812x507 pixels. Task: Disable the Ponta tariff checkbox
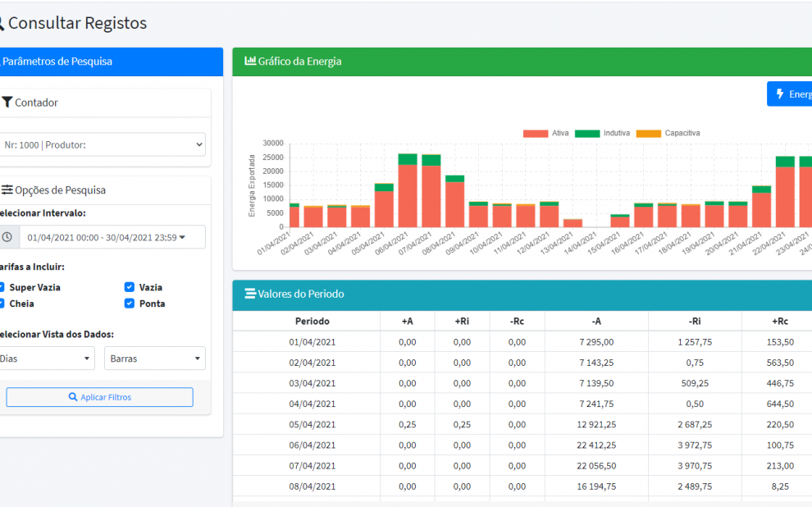tap(130, 304)
